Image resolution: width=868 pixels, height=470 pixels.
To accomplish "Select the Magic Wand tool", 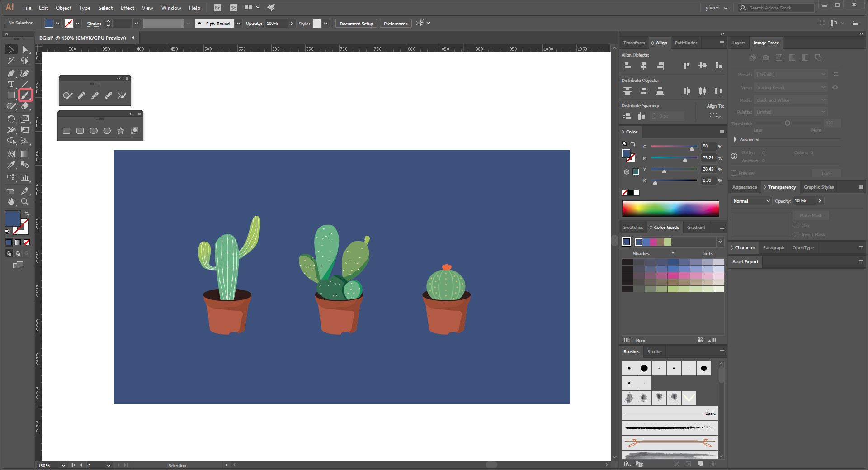I will (x=11, y=61).
